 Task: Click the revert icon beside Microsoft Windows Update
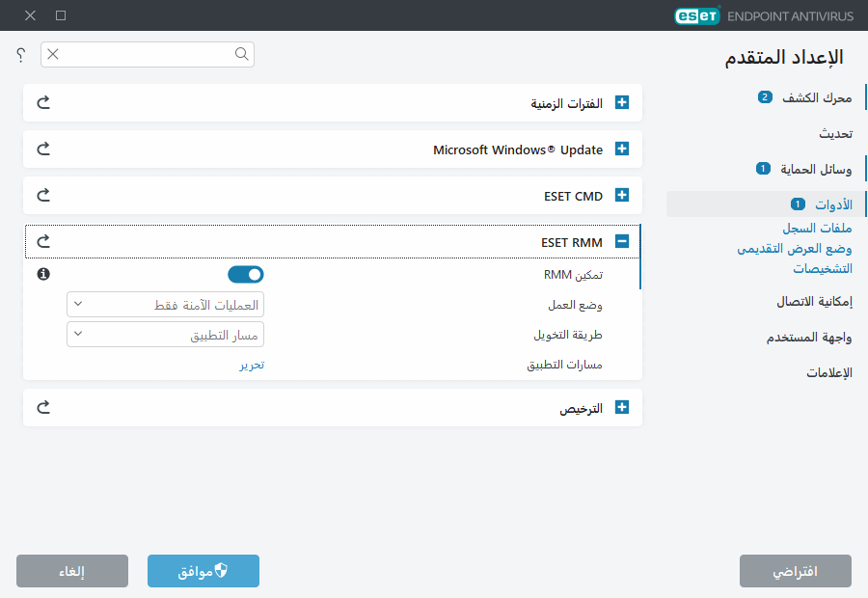pos(42,149)
